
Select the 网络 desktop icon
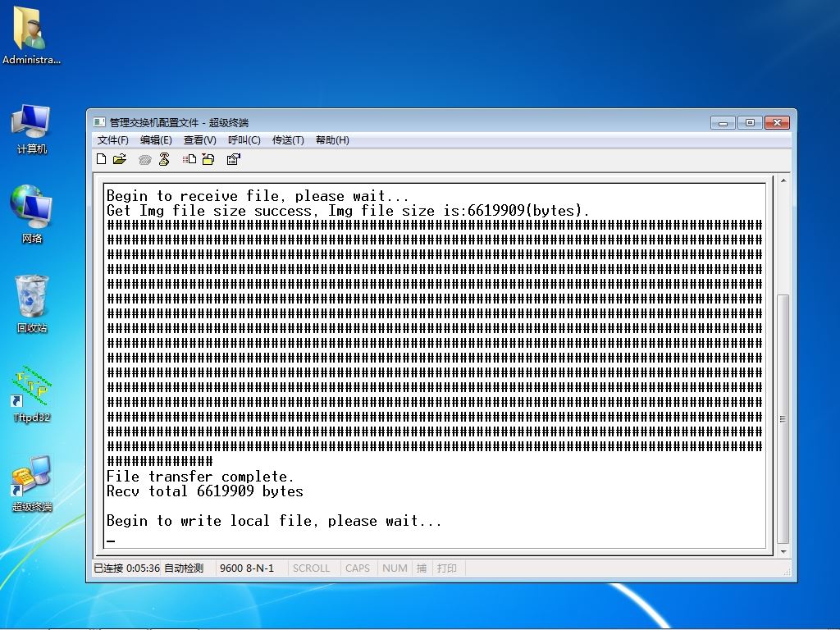[31, 214]
